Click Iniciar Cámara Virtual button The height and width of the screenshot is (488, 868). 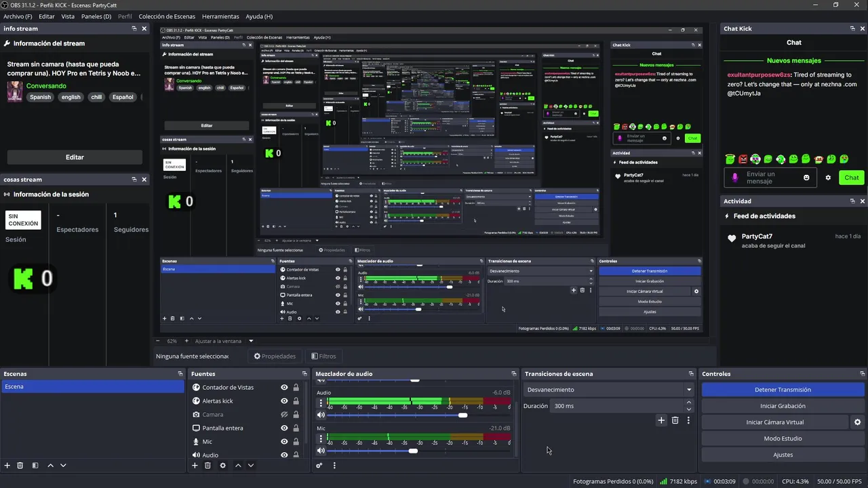775,422
